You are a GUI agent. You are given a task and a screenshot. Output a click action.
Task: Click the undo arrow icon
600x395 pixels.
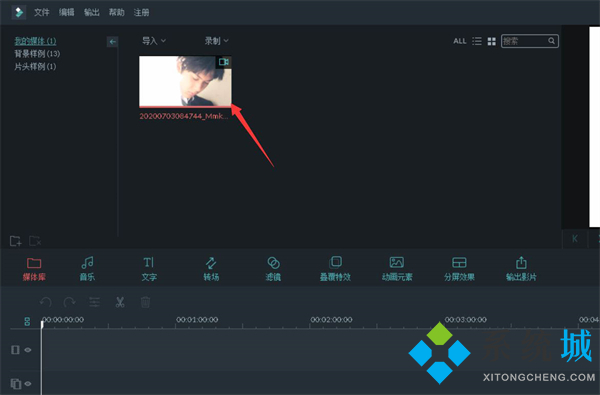46,302
